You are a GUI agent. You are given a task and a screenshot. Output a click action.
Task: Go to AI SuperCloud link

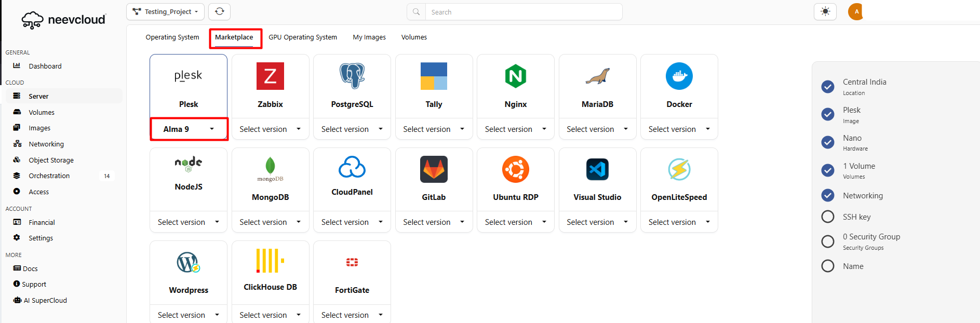(45, 300)
